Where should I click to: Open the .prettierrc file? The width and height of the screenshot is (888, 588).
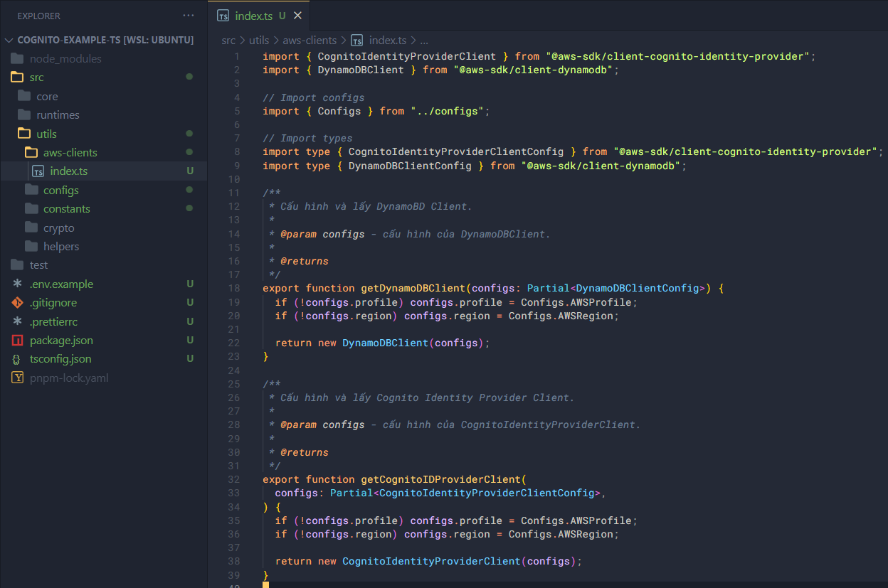point(53,321)
